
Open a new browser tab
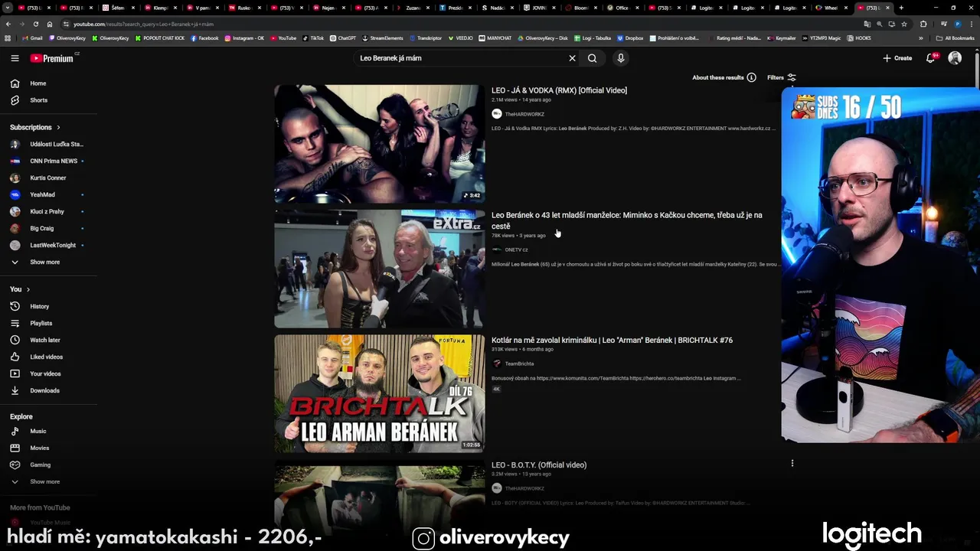click(901, 8)
